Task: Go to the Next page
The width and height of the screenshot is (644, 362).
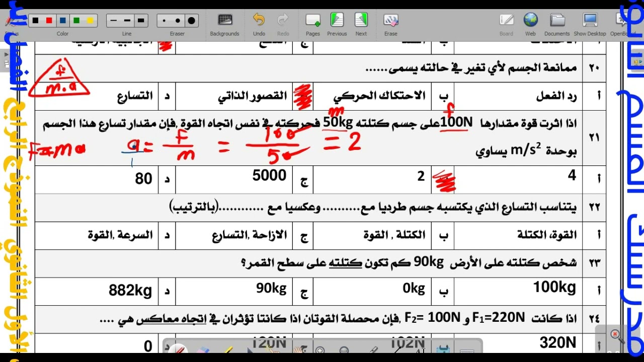Action: point(361,25)
